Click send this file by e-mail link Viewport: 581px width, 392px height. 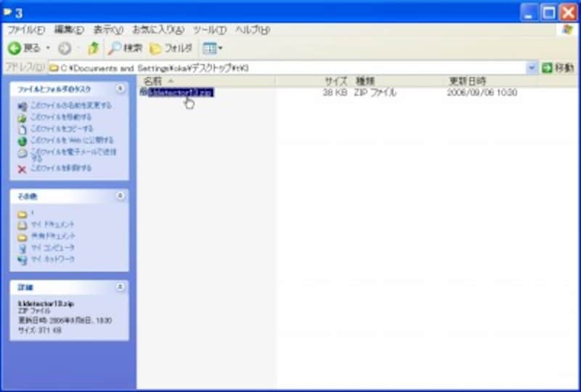(73, 155)
